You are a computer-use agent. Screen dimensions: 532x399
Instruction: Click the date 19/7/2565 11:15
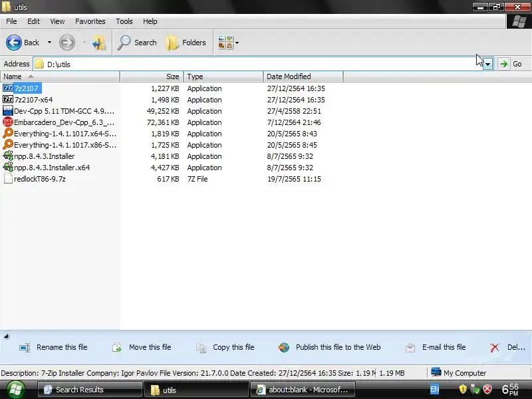[x=294, y=179]
